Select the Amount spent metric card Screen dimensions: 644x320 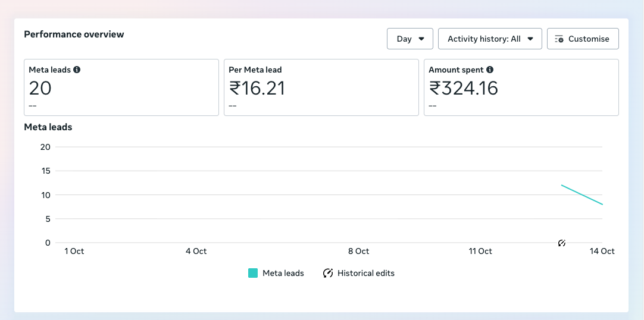[x=521, y=87]
